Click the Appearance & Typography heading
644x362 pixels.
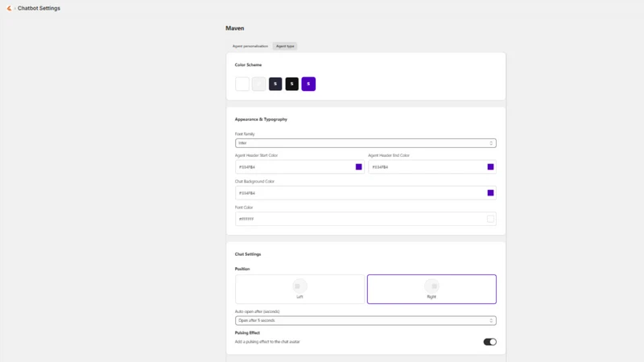coord(261,119)
